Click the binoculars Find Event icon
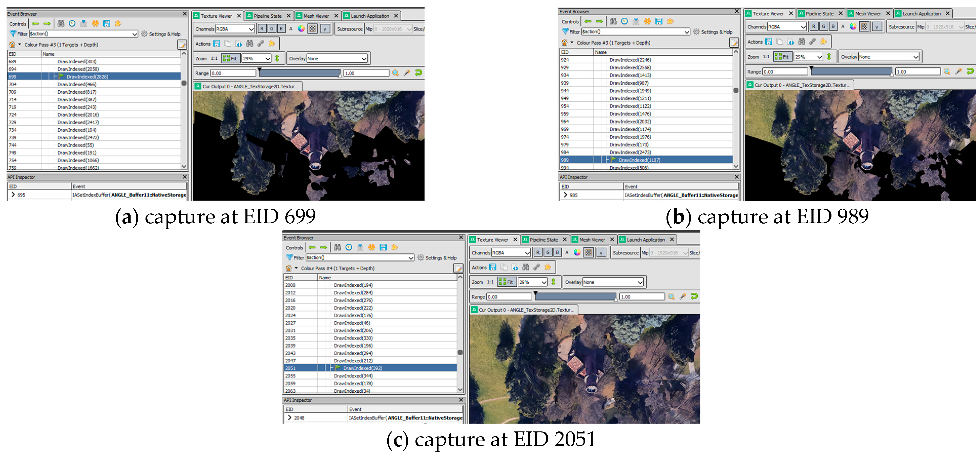 (60, 23)
